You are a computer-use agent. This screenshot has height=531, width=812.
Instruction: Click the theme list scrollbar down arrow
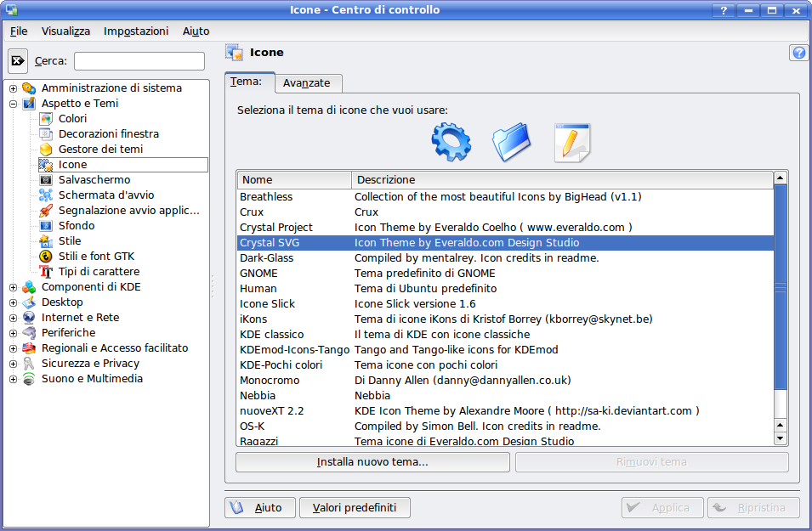tap(781, 438)
